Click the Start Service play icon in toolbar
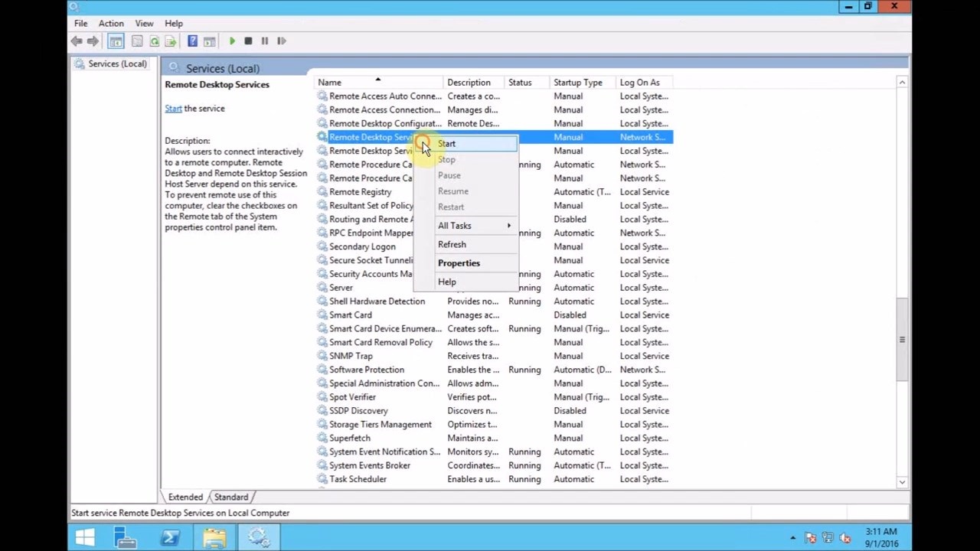980x551 pixels. pyautogui.click(x=232, y=41)
